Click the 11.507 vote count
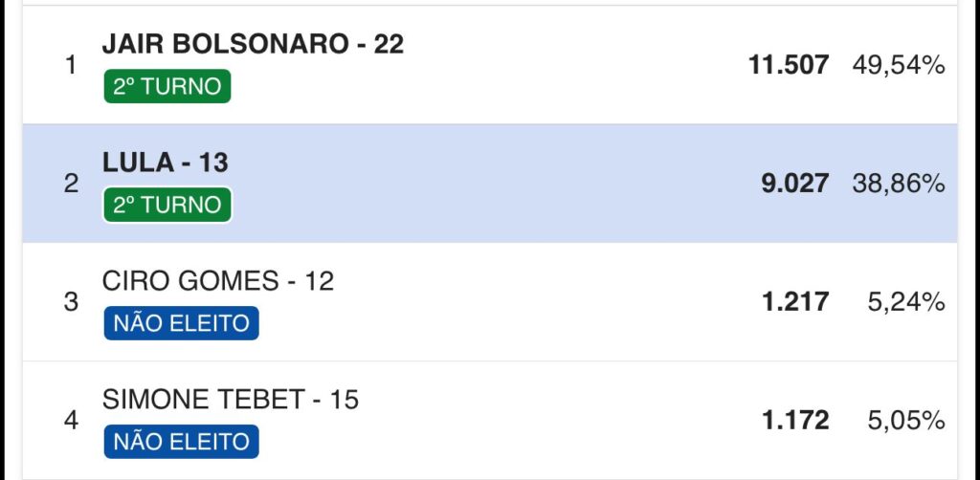This screenshot has height=480, width=980. (789, 65)
